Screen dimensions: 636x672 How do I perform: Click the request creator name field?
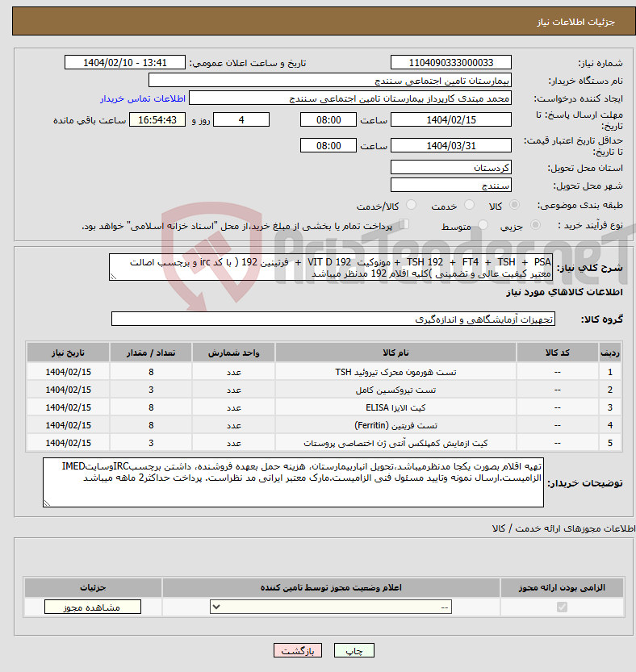click(350, 98)
